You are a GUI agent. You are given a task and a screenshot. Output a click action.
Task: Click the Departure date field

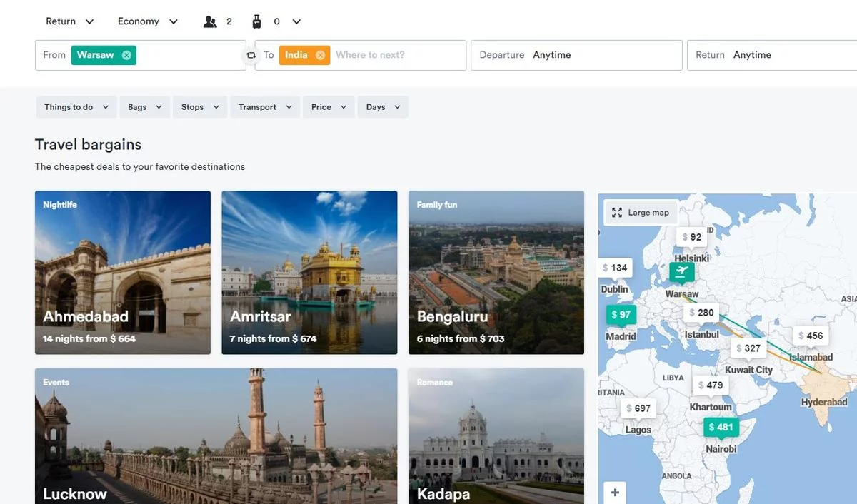(x=576, y=55)
